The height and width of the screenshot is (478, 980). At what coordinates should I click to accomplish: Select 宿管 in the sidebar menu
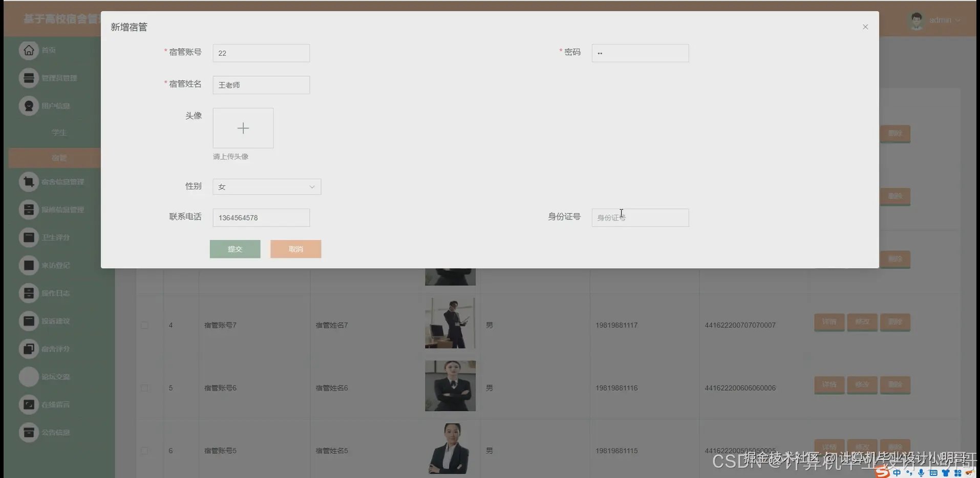point(59,158)
